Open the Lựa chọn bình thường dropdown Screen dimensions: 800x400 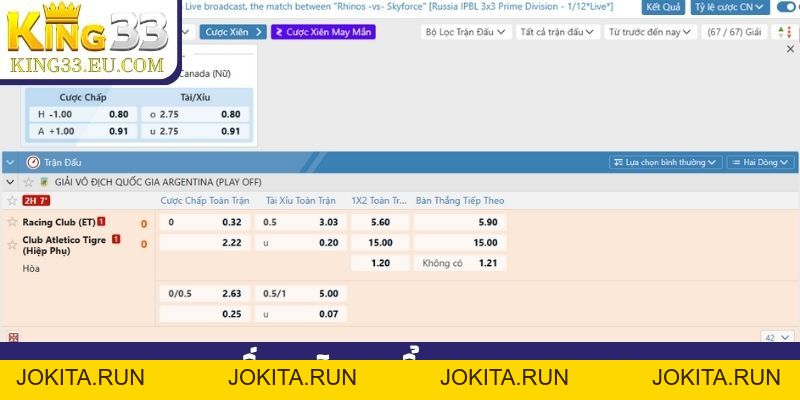(x=666, y=162)
